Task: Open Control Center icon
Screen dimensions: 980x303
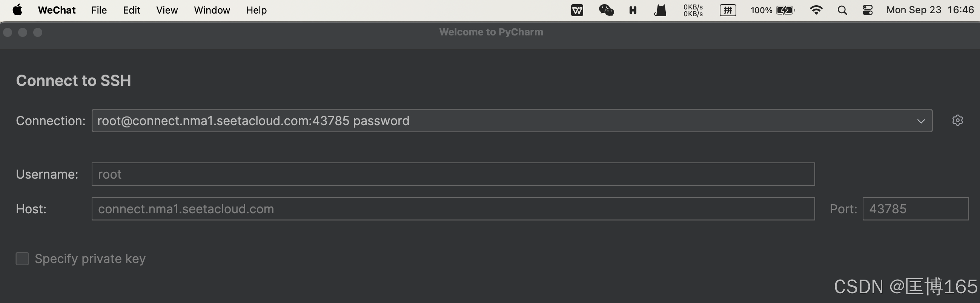Action: (x=867, y=10)
